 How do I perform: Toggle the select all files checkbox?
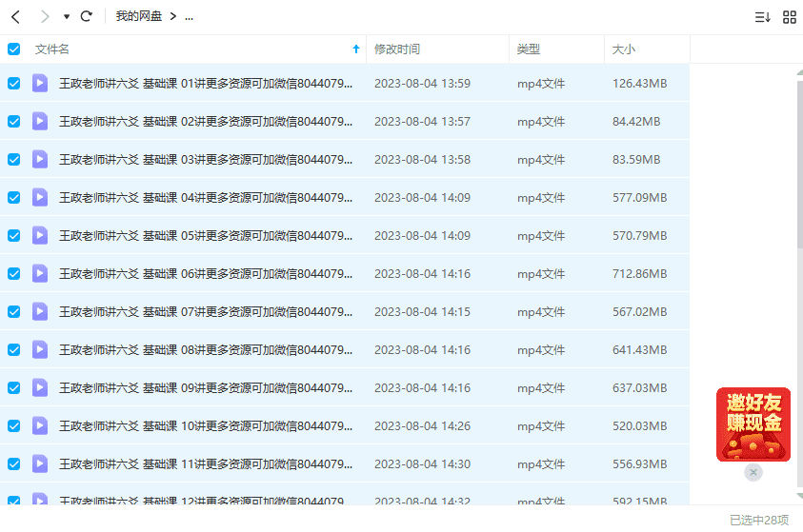tap(13, 49)
